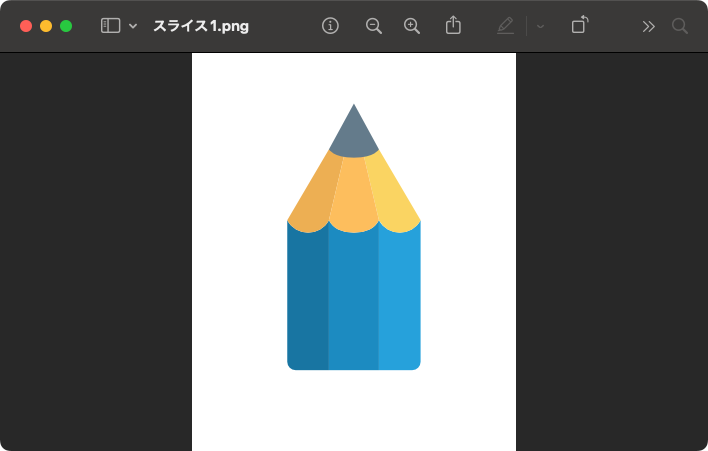Screen dimensions: 708x451
Task: Click the white canvas below the pencil
Action: click(x=353, y=412)
